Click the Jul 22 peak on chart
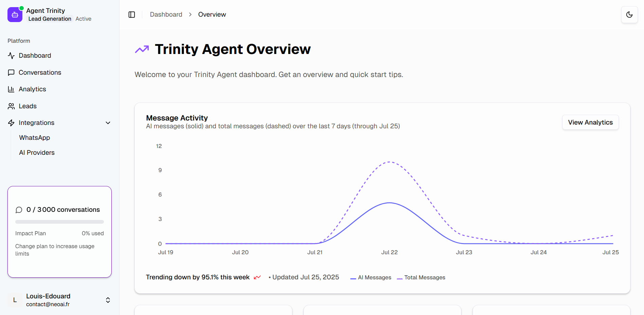 click(x=389, y=203)
